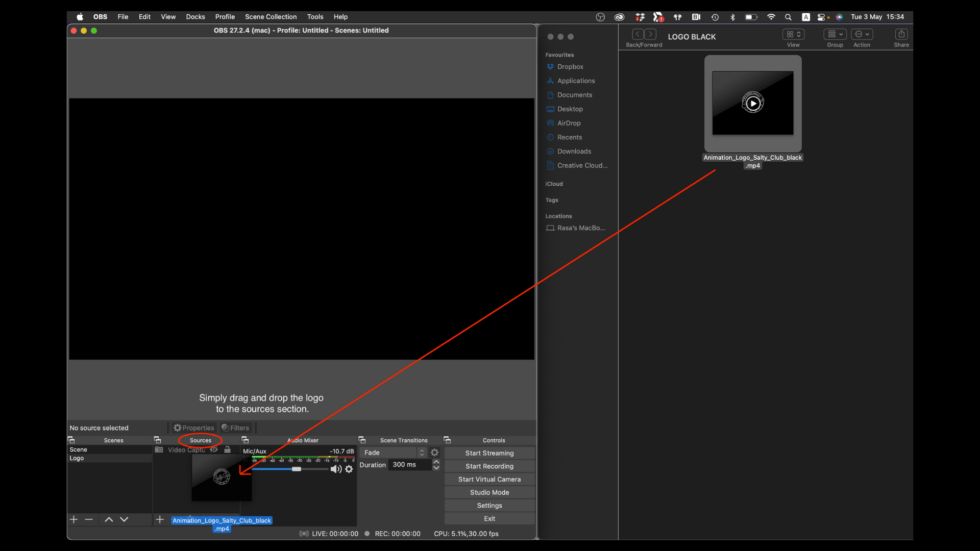
Task: Open the Profile menu
Action: click(x=225, y=17)
